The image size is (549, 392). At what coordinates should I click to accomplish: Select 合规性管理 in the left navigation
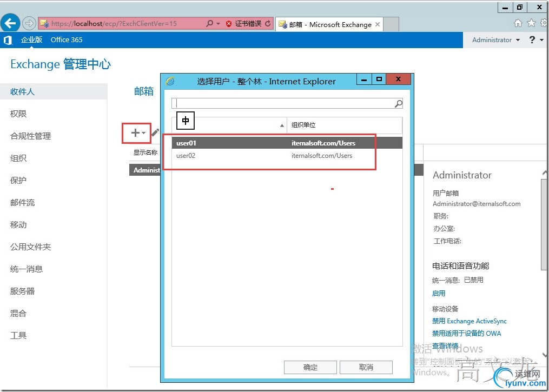pos(30,136)
